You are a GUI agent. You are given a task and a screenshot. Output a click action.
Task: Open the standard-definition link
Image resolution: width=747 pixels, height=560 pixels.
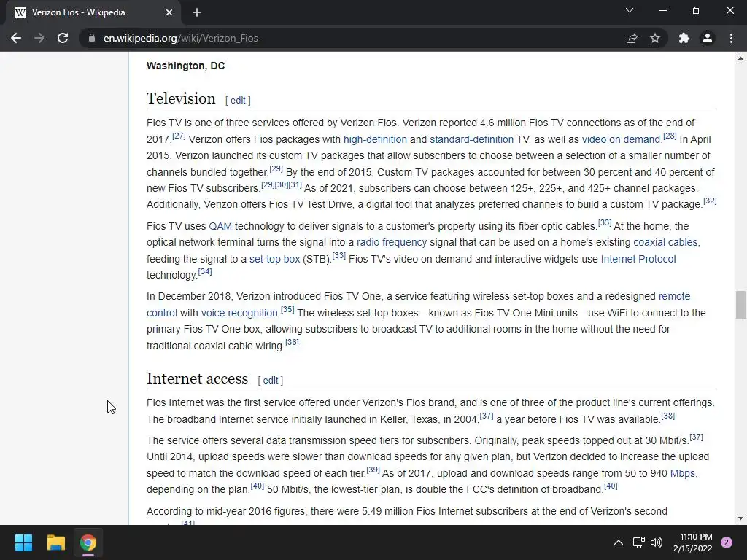[472, 139]
